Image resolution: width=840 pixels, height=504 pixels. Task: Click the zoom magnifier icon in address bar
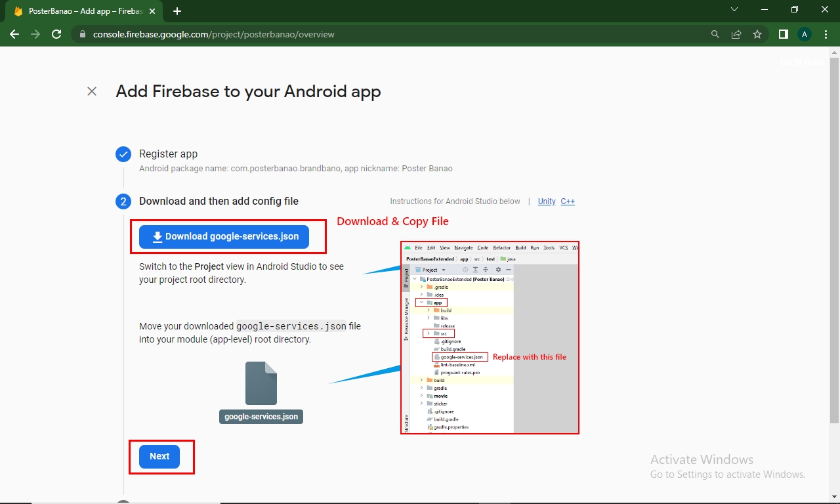click(715, 34)
